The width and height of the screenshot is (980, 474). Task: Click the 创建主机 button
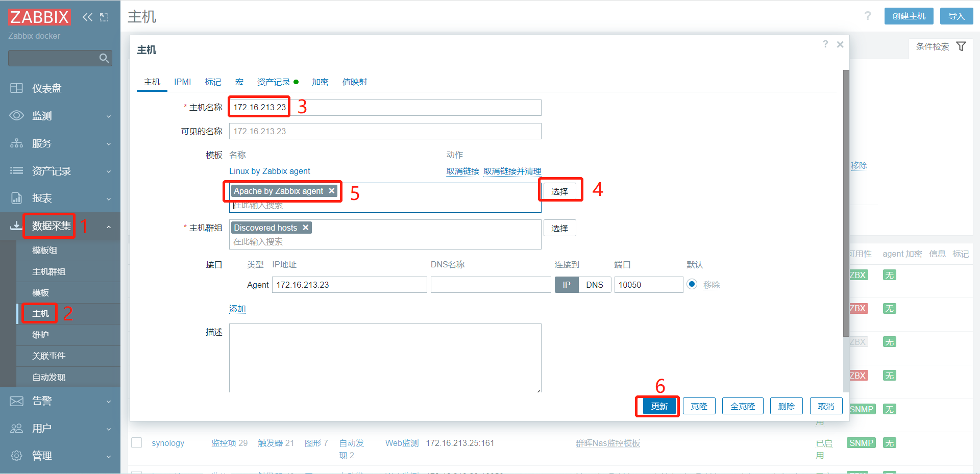click(x=909, y=16)
